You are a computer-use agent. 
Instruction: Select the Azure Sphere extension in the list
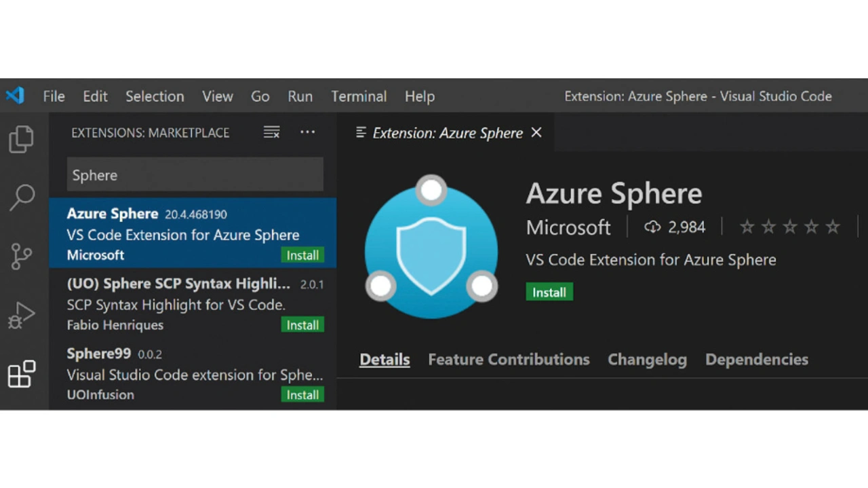click(193, 233)
